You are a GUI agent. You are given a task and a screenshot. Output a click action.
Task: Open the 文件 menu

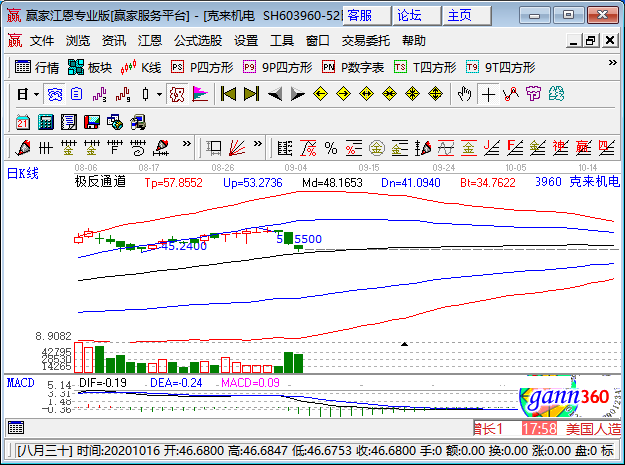click(41, 41)
